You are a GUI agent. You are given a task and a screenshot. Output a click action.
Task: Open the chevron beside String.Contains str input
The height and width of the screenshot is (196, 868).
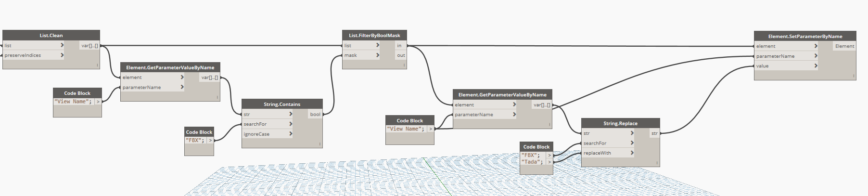[291, 114]
